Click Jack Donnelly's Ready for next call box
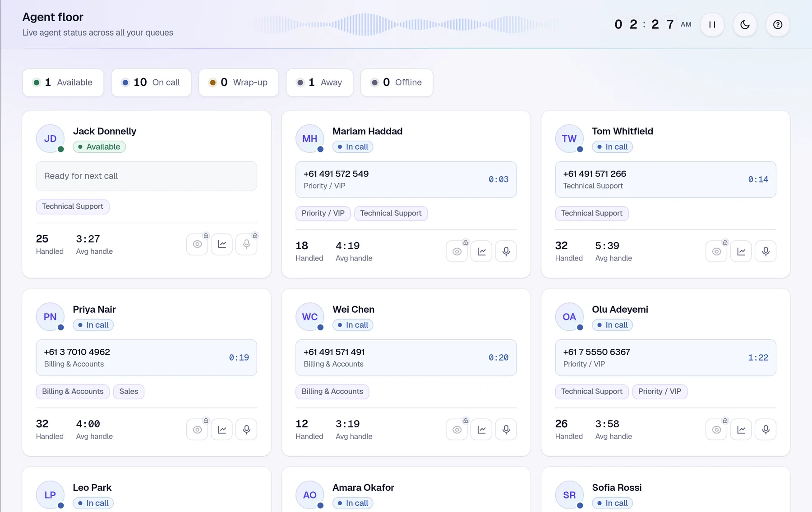Screen dimensions: 812x512 147,176
